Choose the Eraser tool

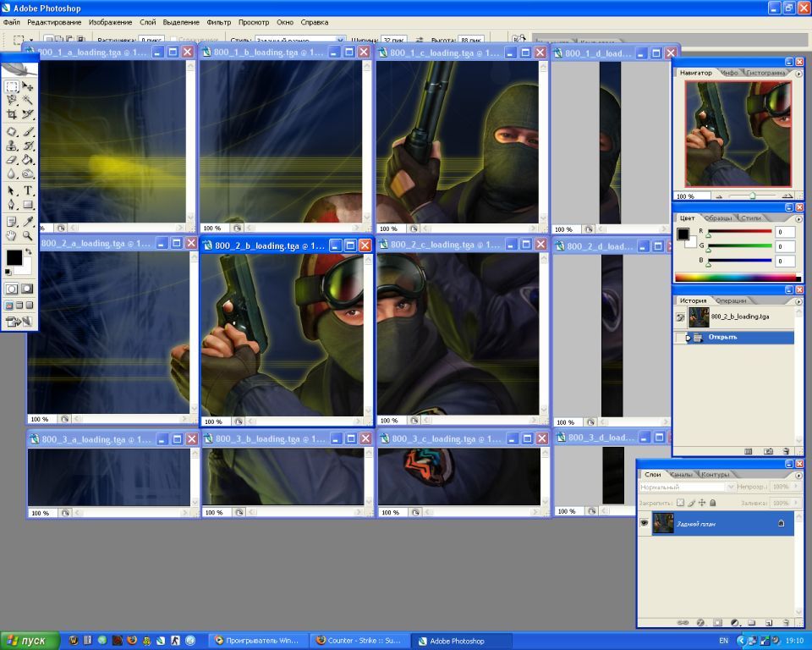[11, 160]
